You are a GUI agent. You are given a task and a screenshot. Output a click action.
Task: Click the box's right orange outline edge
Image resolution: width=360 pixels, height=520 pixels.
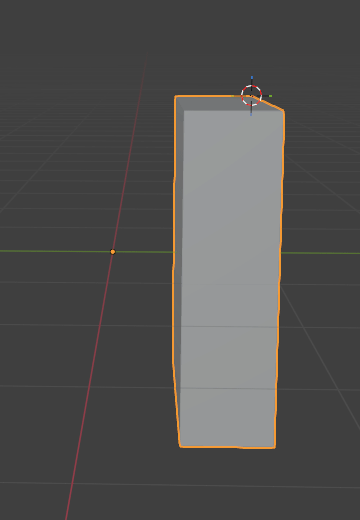point(281,277)
